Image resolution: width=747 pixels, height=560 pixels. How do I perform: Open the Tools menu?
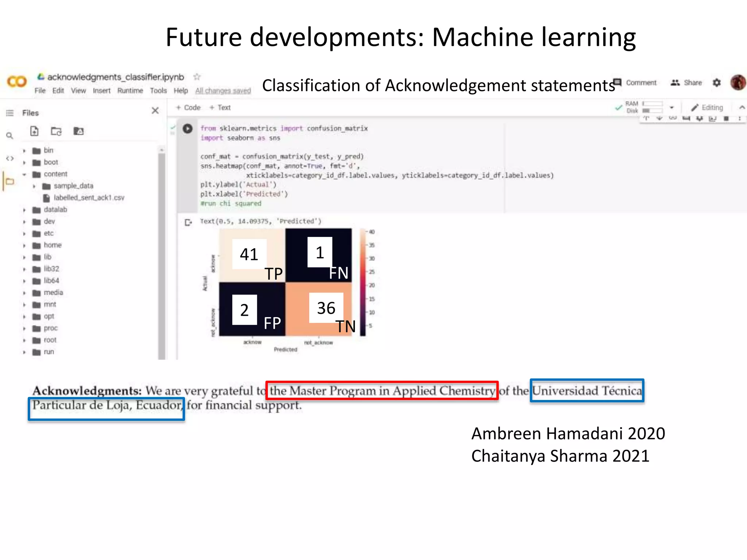tap(158, 90)
